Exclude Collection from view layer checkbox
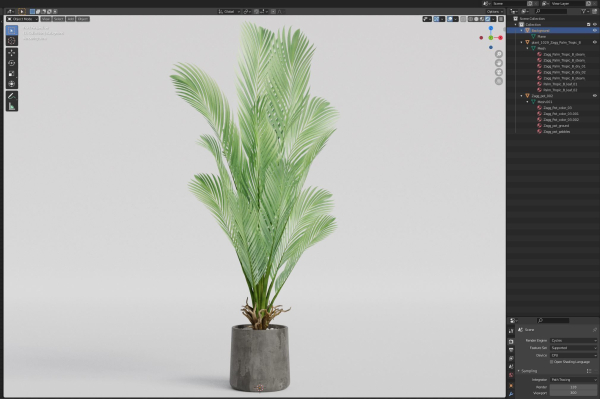This screenshot has height=399, width=600. point(589,24)
